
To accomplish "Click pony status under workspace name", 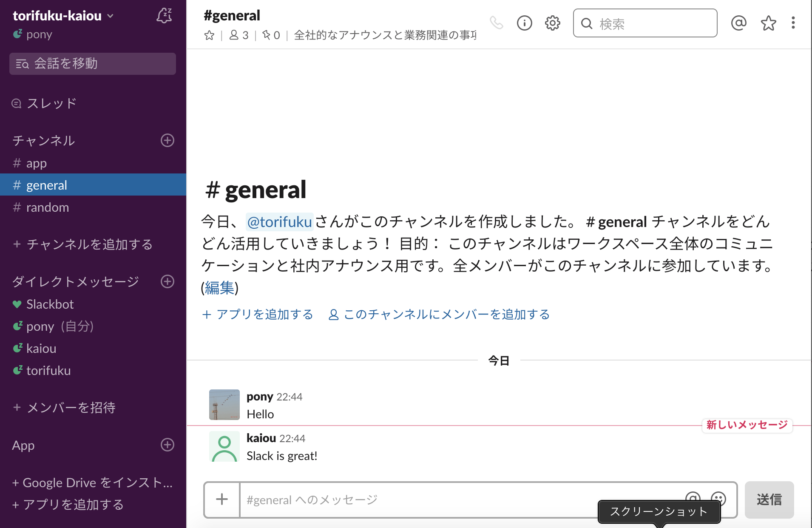I will pos(33,34).
